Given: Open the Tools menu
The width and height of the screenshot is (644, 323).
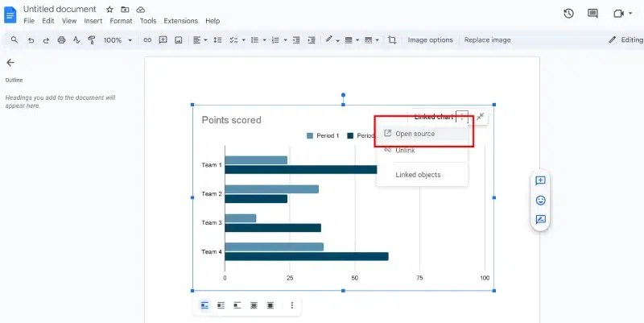Looking at the screenshot, I should tap(148, 21).
